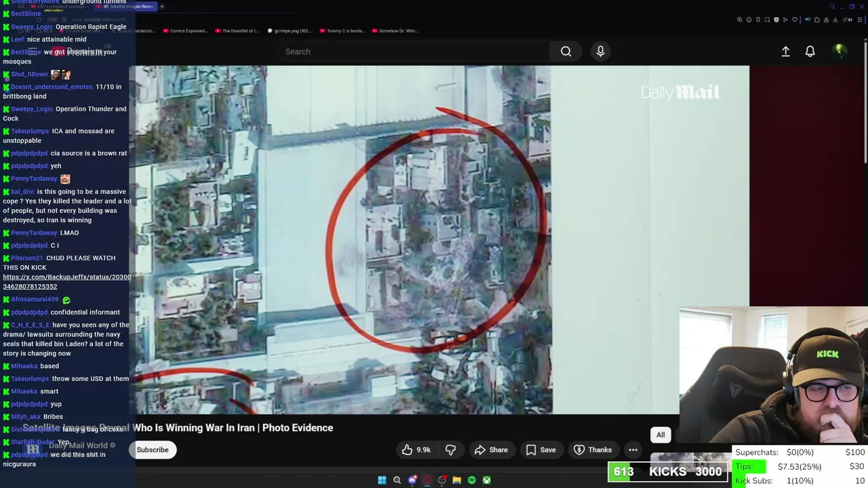Subscribe to Daily Mail World channel
Viewport: 868px width, 488px height.
(153, 450)
